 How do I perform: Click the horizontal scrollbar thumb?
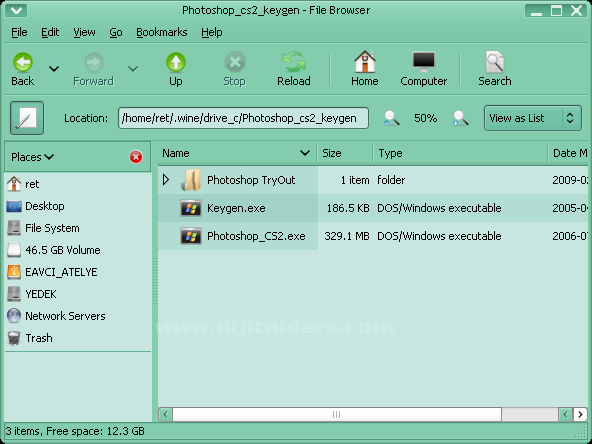point(337,415)
